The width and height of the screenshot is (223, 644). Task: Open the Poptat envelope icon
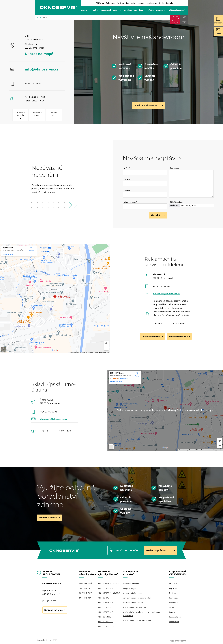point(218,30)
